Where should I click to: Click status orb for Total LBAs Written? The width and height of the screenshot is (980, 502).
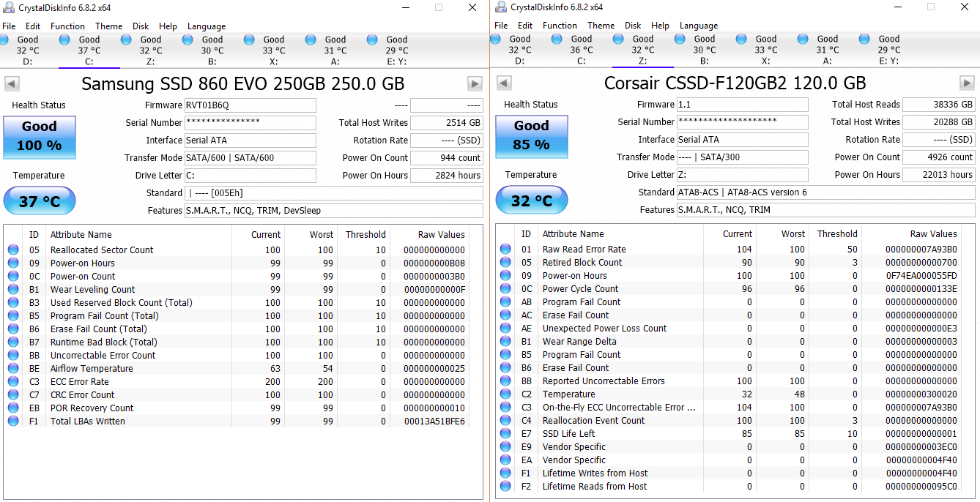(13, 422)
